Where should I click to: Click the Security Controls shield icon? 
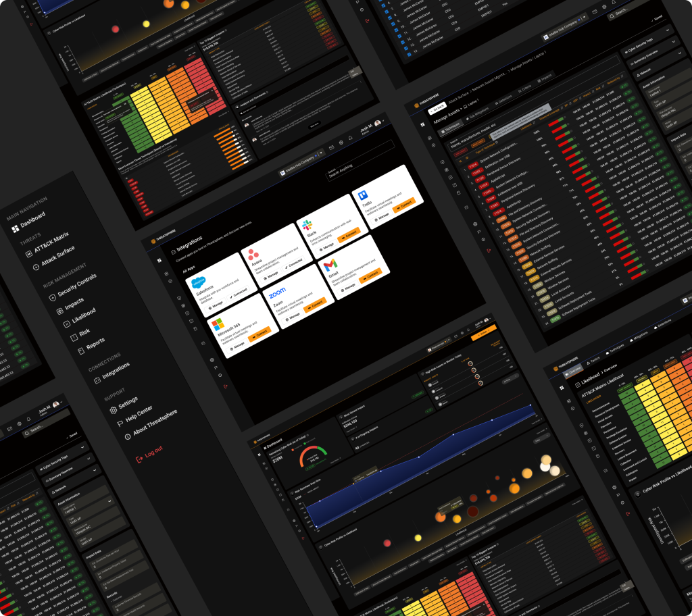(52, 297)
